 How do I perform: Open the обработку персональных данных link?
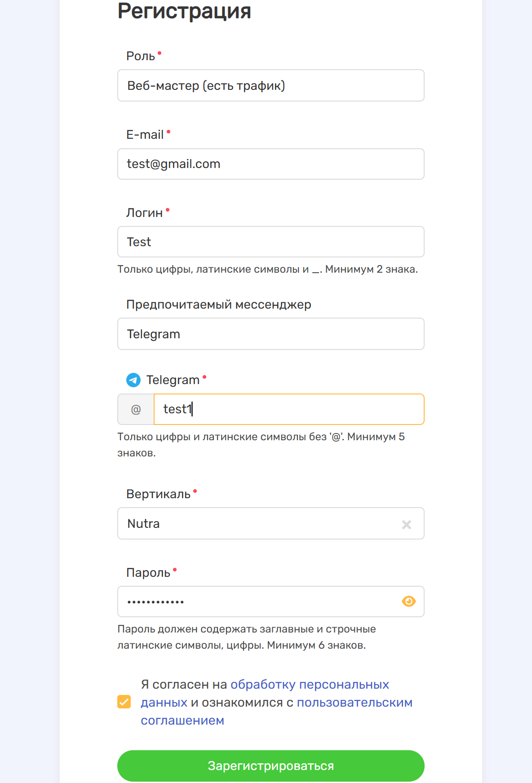[x=265, y=693]
